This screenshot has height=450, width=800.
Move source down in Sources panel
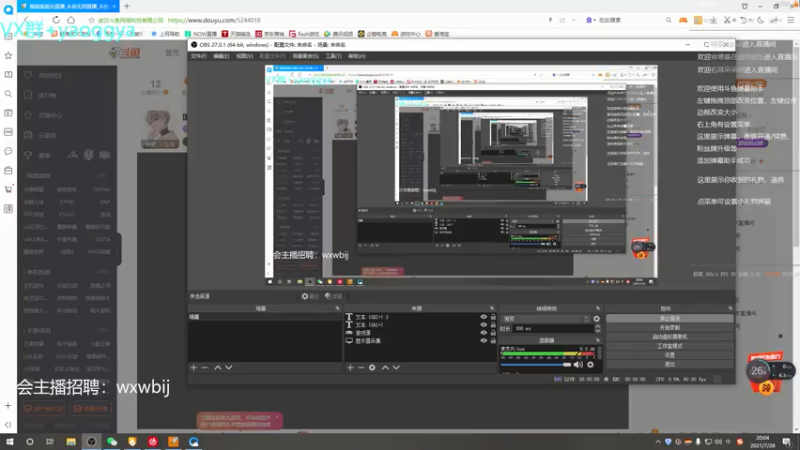(x=396, y=367)
